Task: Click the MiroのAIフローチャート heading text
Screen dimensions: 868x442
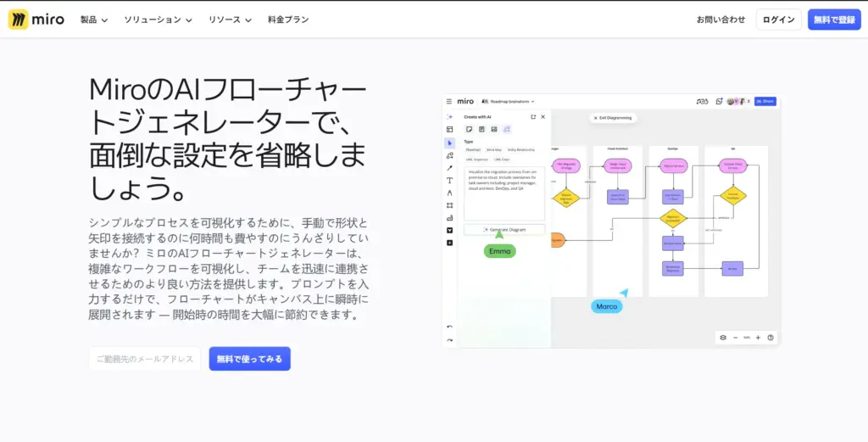Action: point(227,139)
